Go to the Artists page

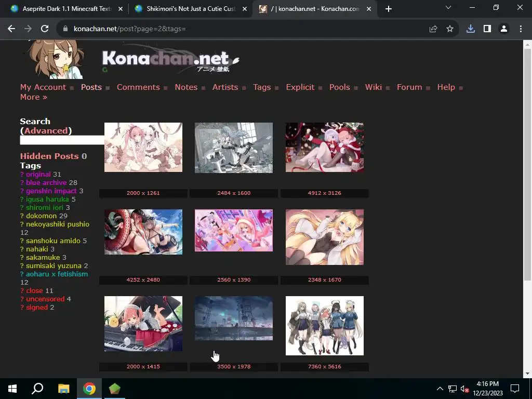tap(225, 87)
